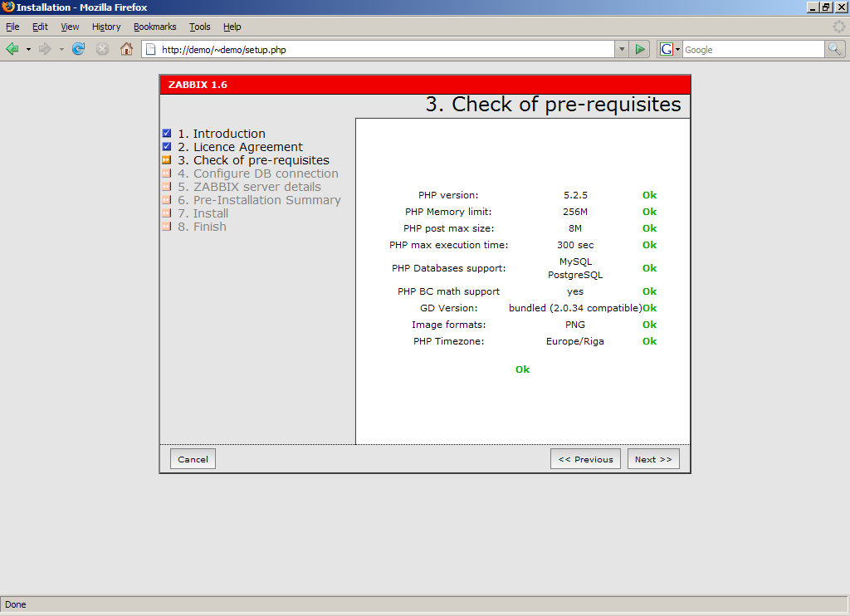Click the 300 sec execution time value
This screenshot has height=616, width=850.
click(575, 245)
